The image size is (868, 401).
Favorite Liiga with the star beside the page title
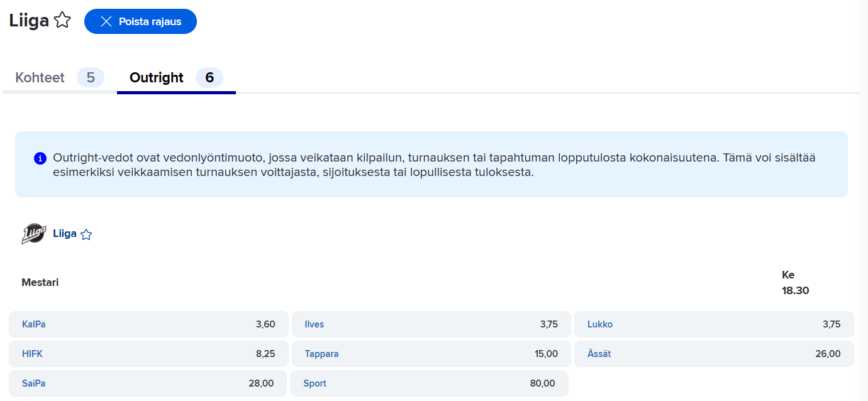pos(62,21)
